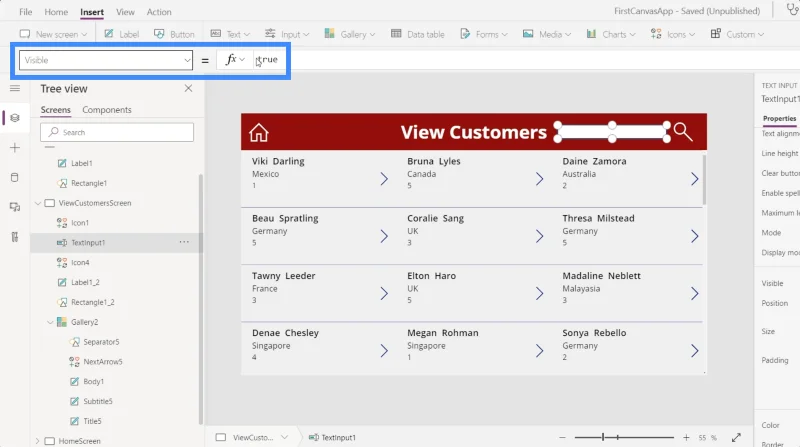This screenshot has width=800, height=447.
Task: Click the fit to window expand icon
Action: 736,438
